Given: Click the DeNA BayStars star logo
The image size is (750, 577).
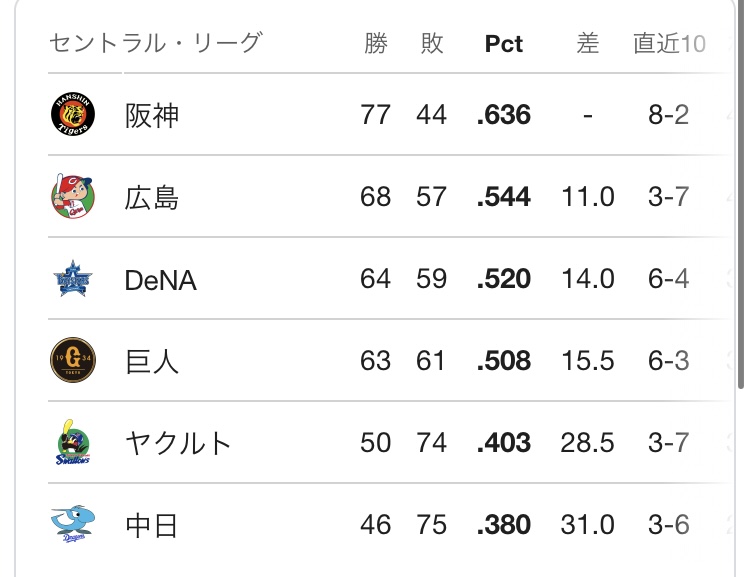Looking at the screenshot, I should (x=73, y=279).
